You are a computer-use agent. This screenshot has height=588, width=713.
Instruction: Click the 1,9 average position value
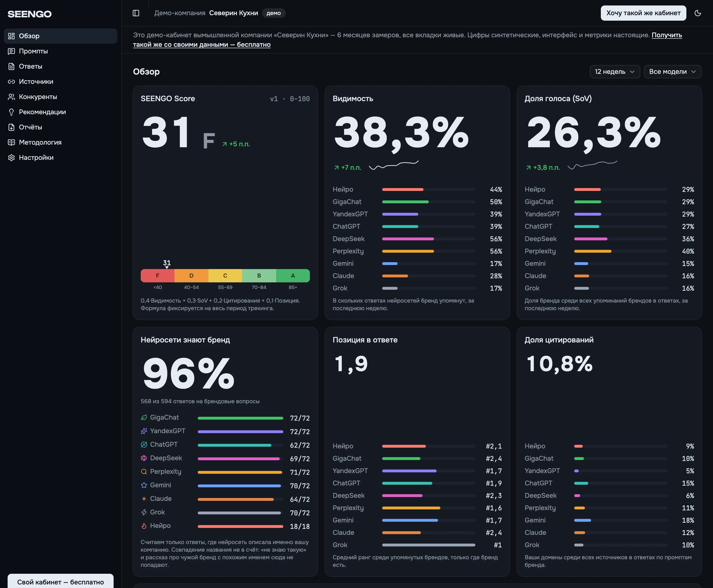point(351,364)
